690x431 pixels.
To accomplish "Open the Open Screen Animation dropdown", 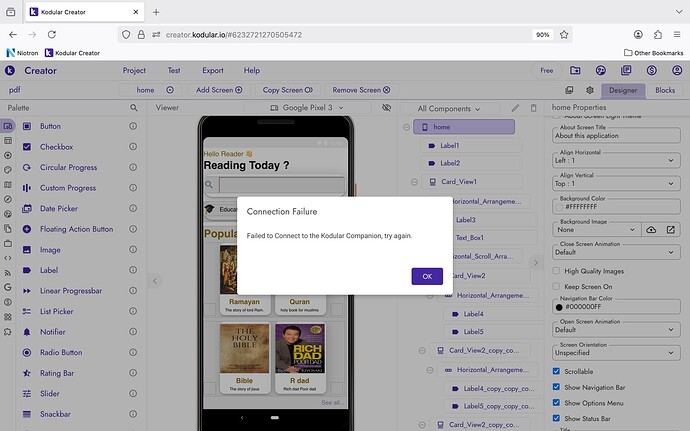I will (616, 330).
